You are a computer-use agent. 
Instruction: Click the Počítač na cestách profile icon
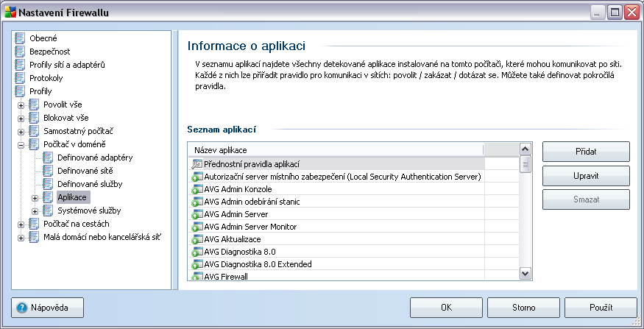pos(34,224)
